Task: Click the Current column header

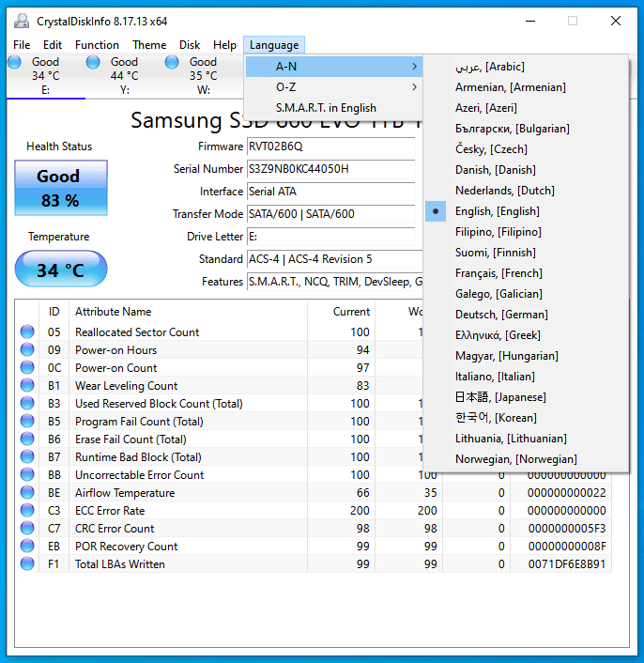Action: click(342, 312)
